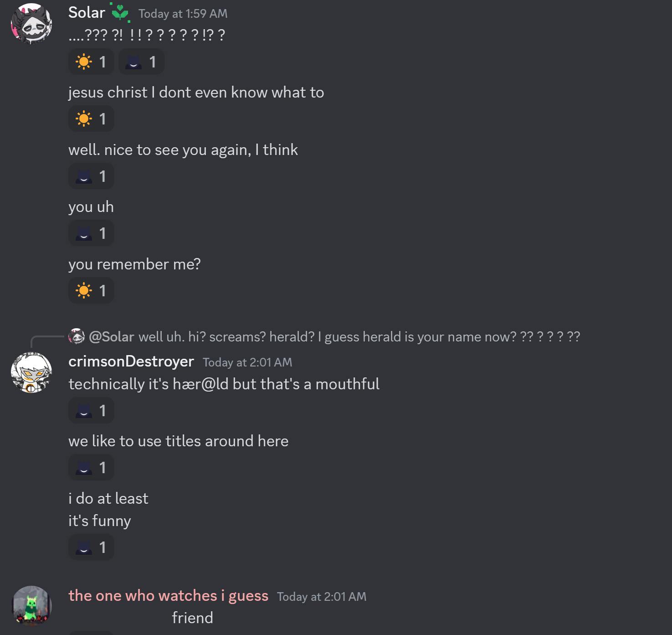This screenshot has height=635, width=672.
Task: Click cat reaction under 'it's funny'
Action: coord(91,547)
